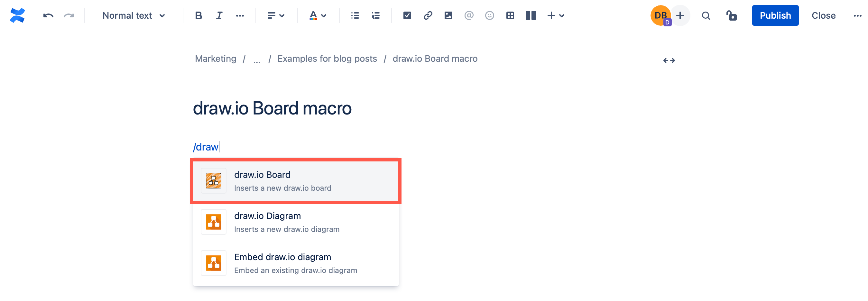
Task: Insert a bulleted list
Action: click(x=355, y=15)
